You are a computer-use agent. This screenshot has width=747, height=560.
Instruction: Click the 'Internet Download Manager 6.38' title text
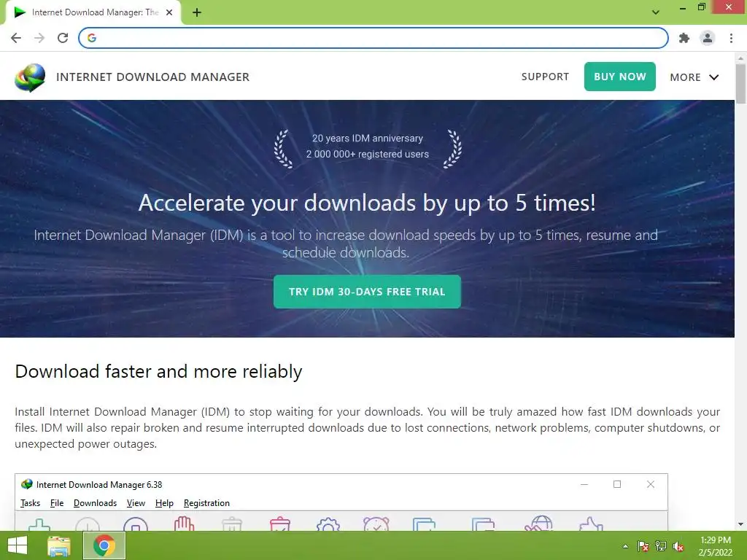click(99, 485)
